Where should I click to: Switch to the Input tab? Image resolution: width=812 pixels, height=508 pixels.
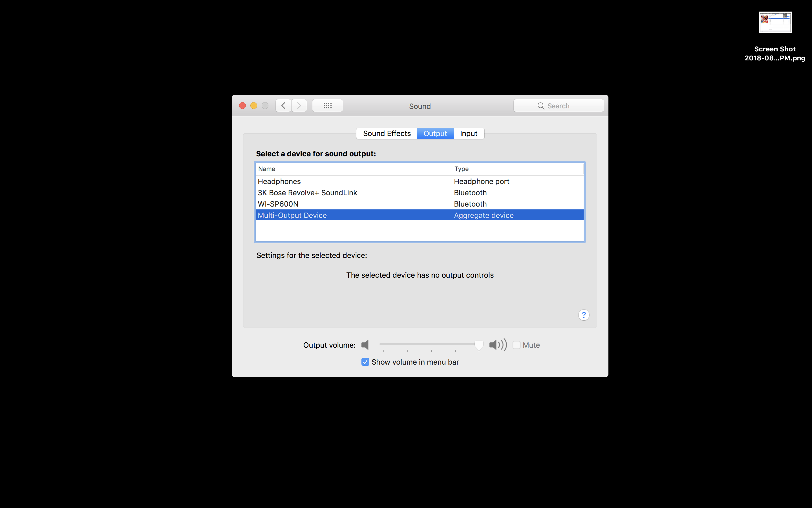pyautogui.click(x=469, y=133)
